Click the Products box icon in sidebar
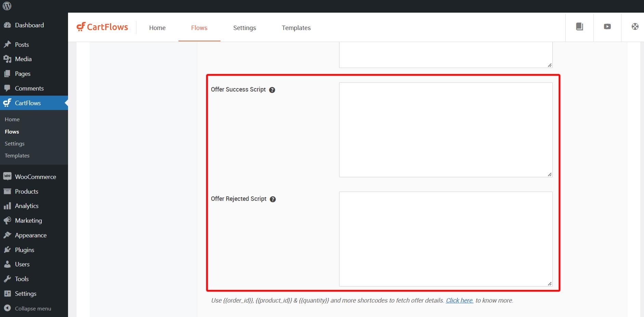 pos(7,191)
